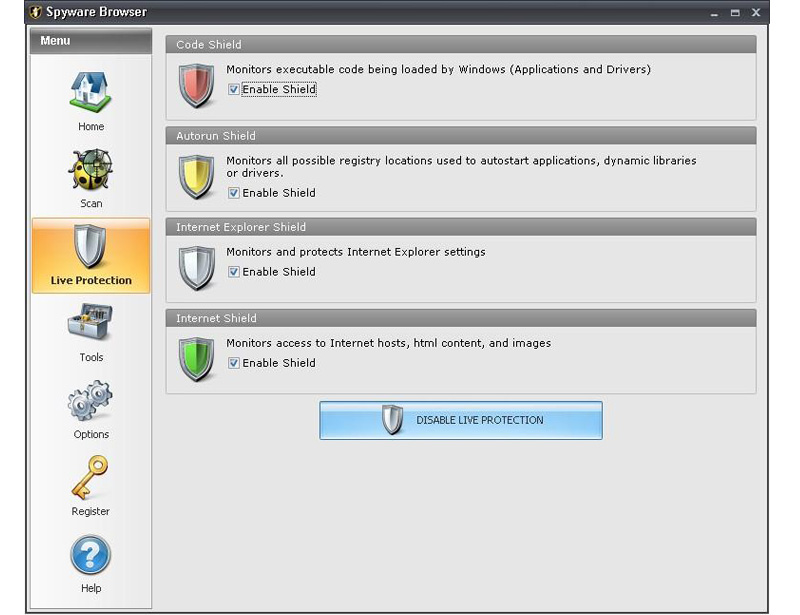Viewport: 800px width, 615px height.
Task: Click the green Internet Shield icon
Action: (197, 358)
